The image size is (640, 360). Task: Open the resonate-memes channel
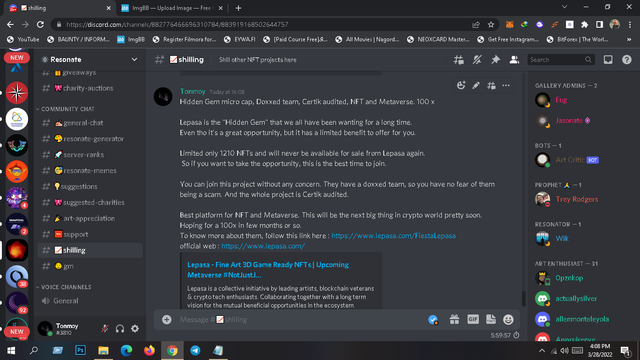point(90,170)
